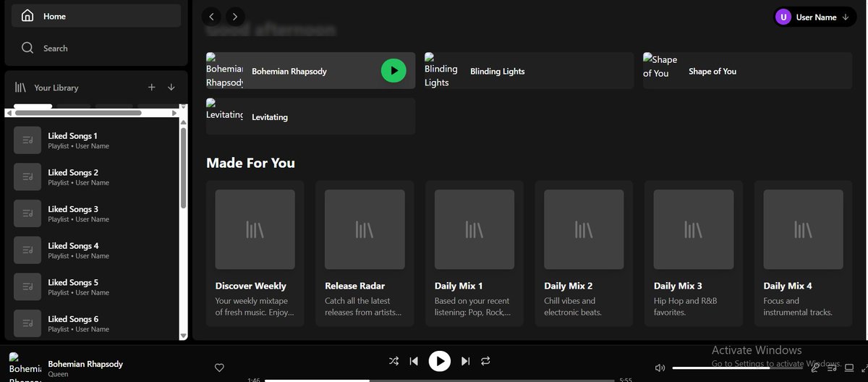This screenshot has width=868, height=382.
Task: Open the Levitating shortcut
Action: coord(310,116)
